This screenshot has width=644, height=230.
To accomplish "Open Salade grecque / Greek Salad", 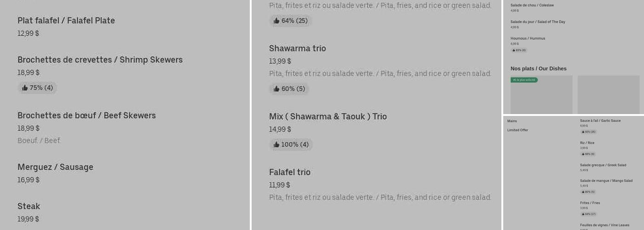I will [x=603, y=165].
